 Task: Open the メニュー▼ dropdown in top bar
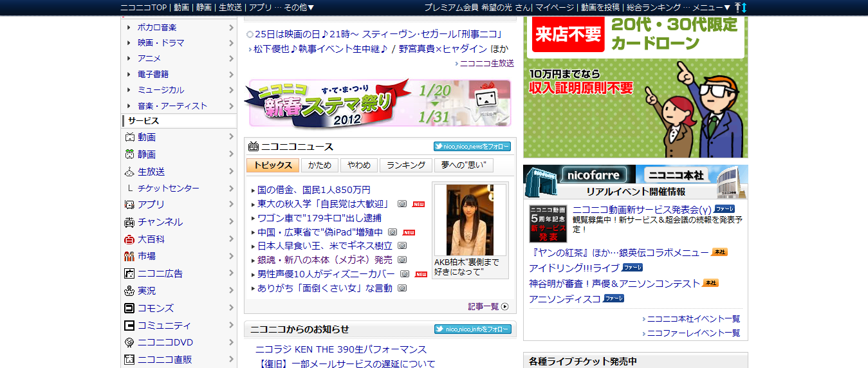pyautogui.click(x=712, y=7)
